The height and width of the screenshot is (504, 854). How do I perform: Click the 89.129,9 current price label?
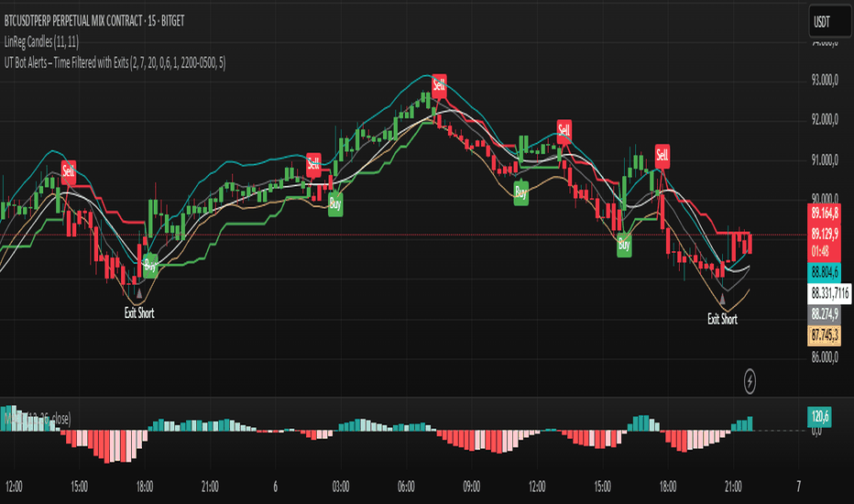point(824,234)
